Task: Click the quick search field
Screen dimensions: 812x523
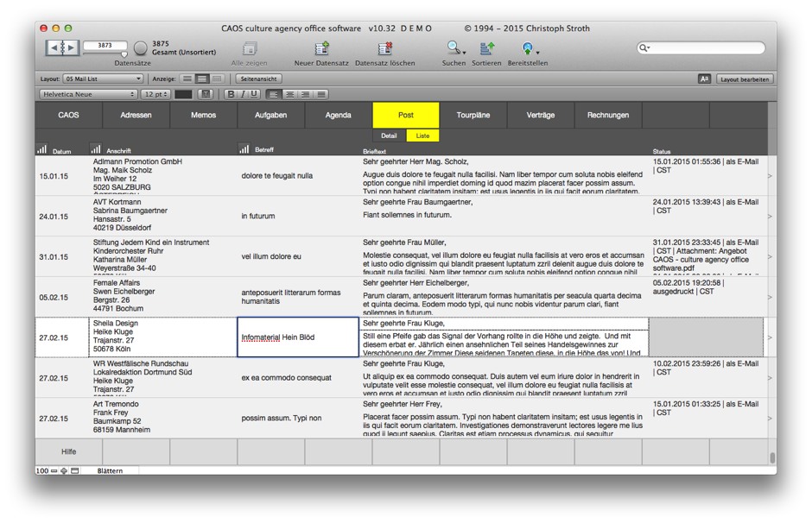Action: tap(701, 48)
